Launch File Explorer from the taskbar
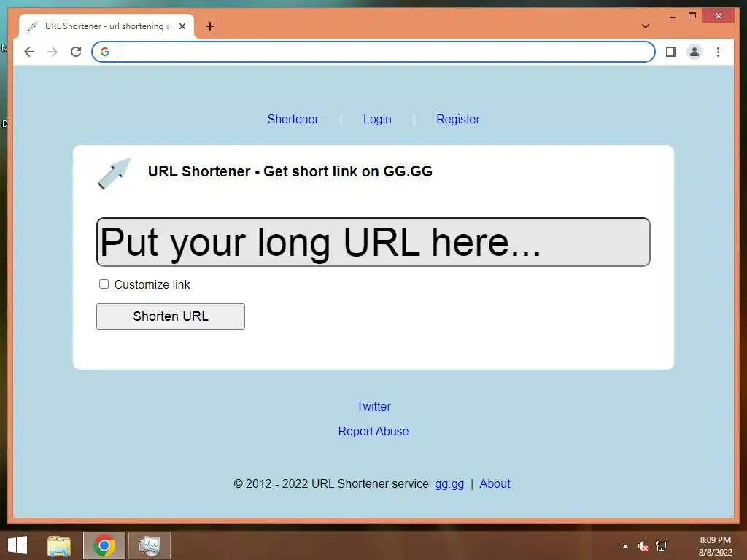Viewport: 747px width, 560px height. (x=59, y=545)
